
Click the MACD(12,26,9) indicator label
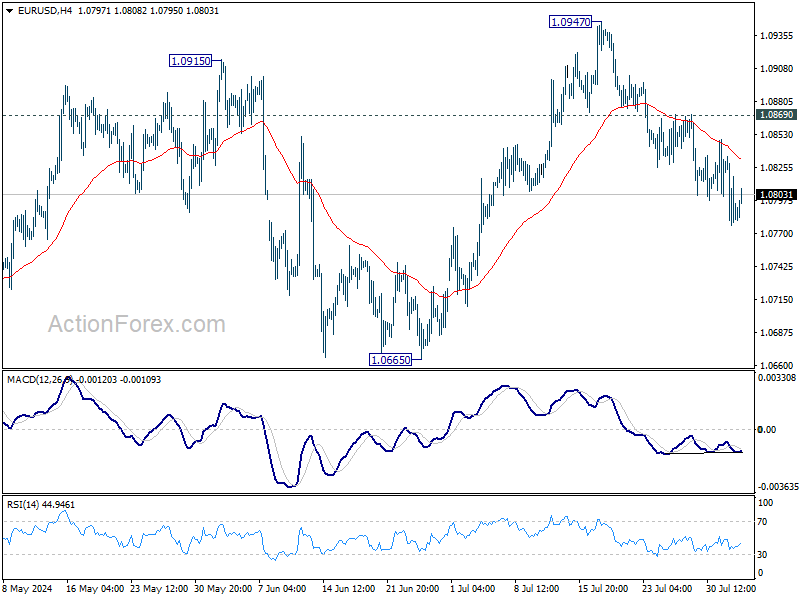tap(41, 380)
